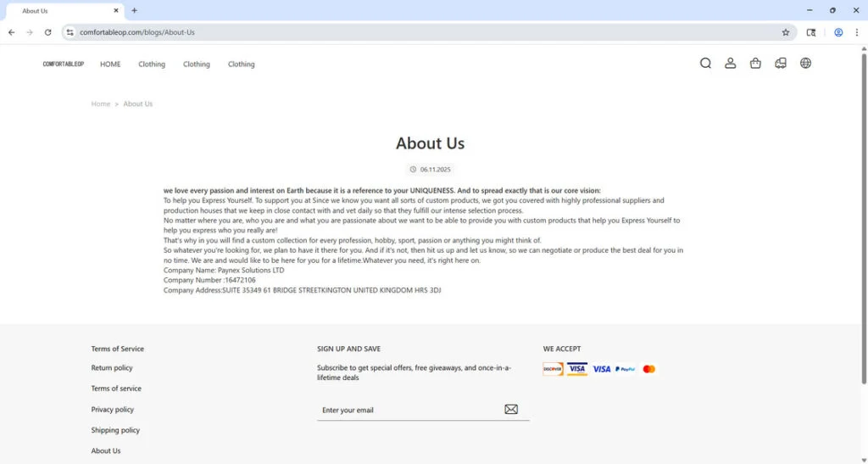Open the second Clothing menu item
The height and width of the screenshot is (464, 868).
(197, 64)
